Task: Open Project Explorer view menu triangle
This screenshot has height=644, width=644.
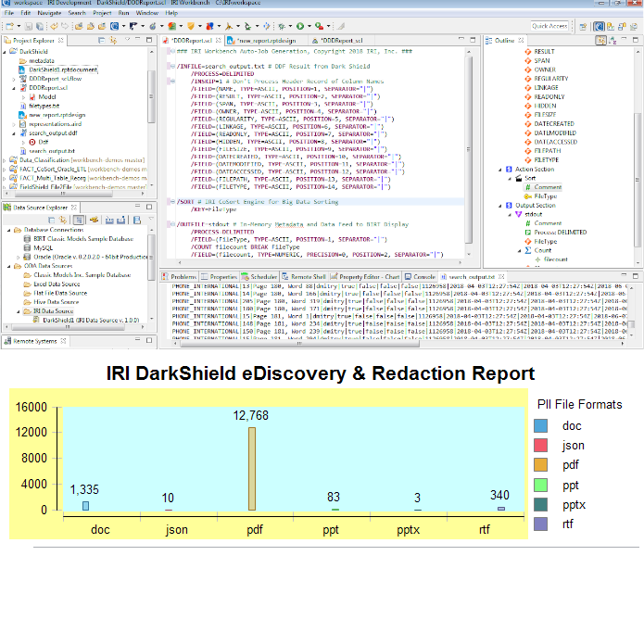Action: point(127,40)
